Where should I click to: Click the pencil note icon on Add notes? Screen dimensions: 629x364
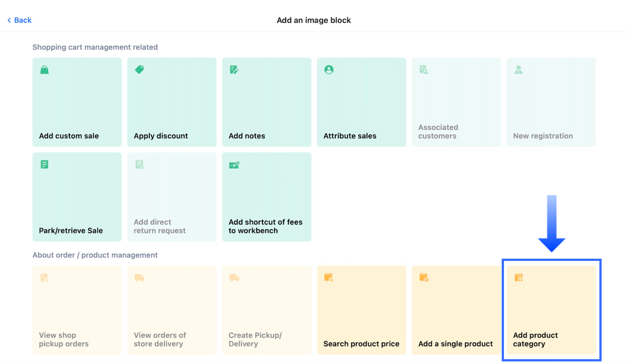234,69
